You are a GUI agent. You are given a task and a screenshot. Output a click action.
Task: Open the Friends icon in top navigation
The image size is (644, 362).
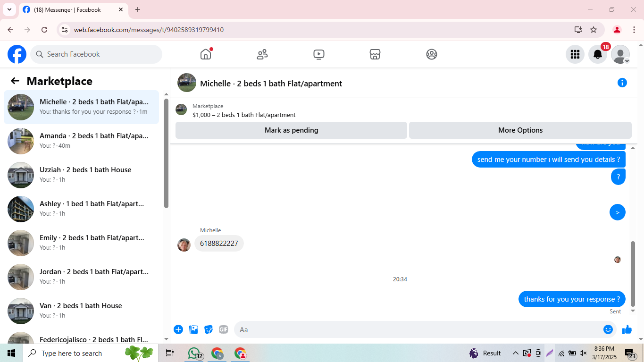262,54
